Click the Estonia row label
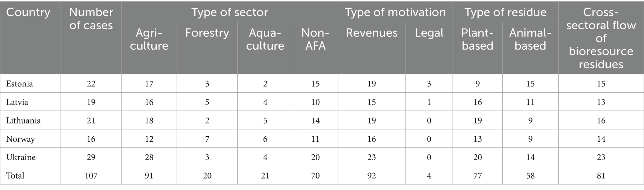 (x=19, y=84)
